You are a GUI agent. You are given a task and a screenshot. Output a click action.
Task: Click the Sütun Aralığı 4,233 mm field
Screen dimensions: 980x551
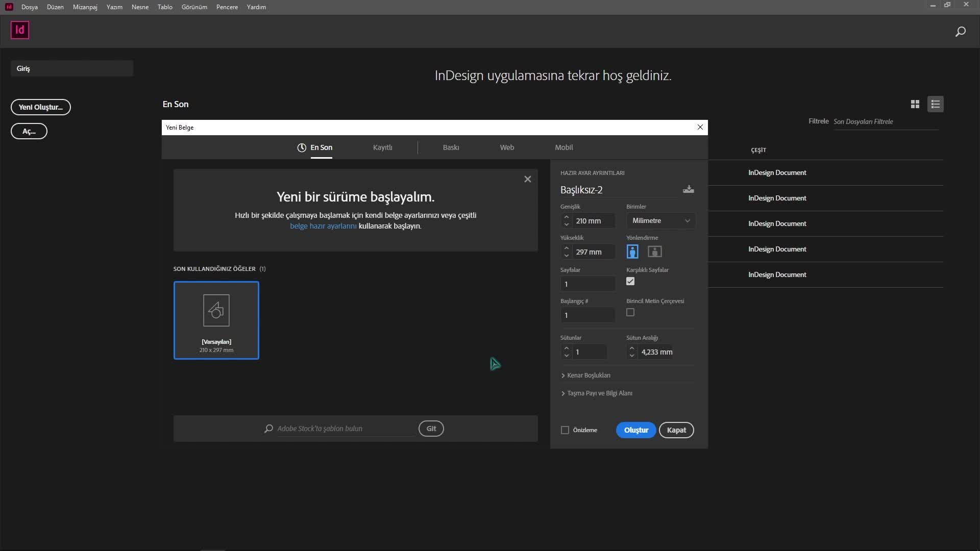[x=656, y=352]
